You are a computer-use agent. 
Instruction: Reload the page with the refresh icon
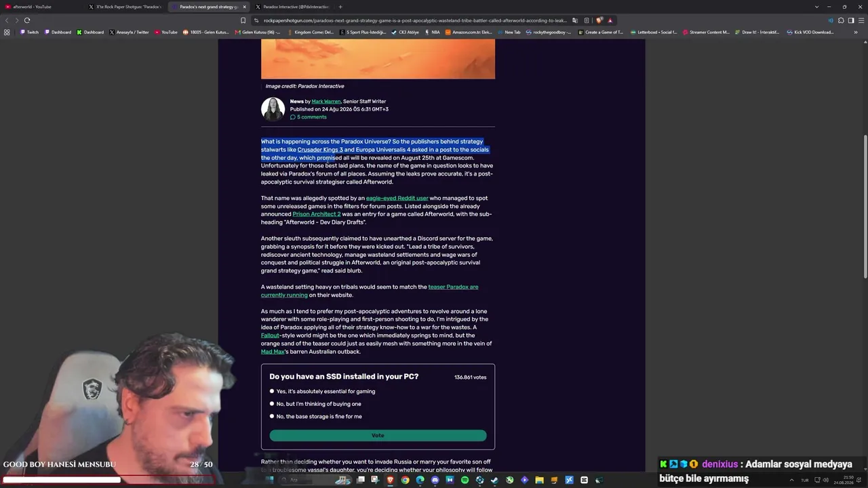pos(27,20)
